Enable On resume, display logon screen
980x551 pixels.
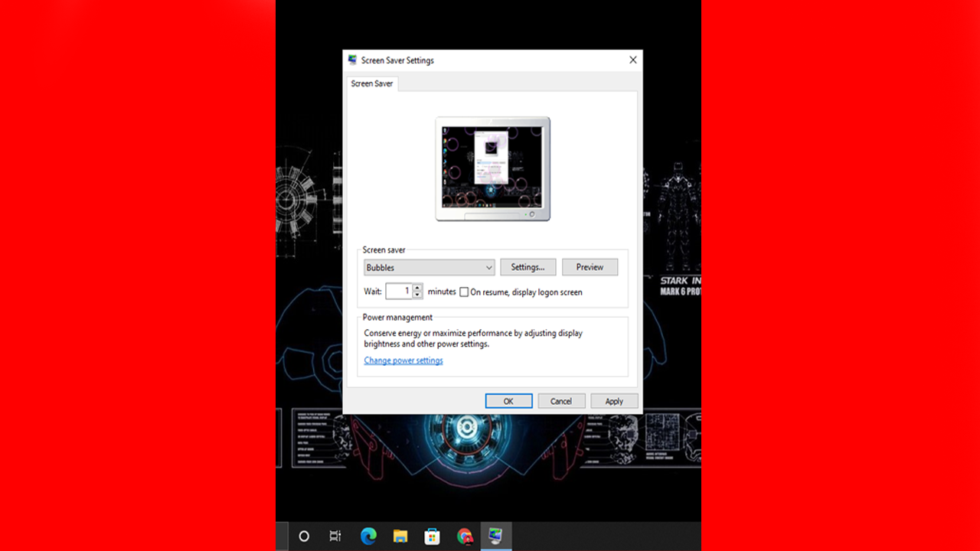tap(464, 292)
